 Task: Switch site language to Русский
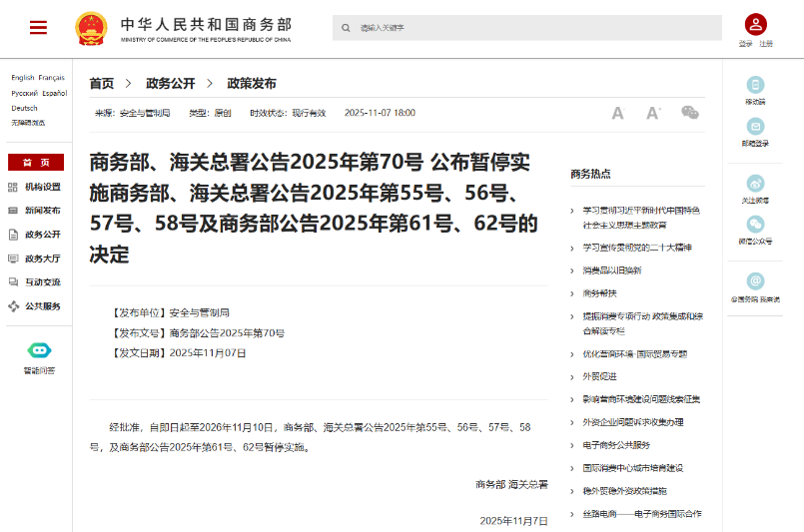coord(25,93)
